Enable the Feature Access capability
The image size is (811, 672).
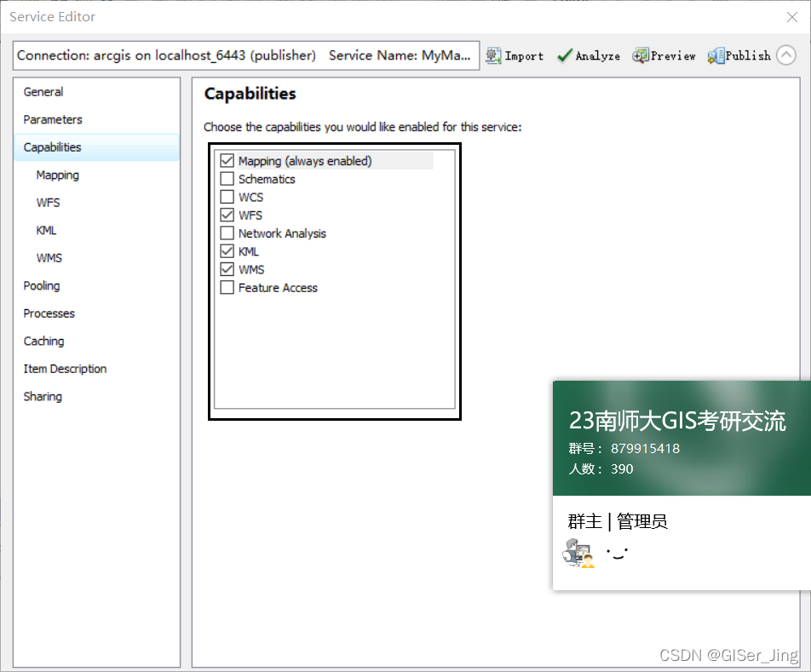coord(227,288)
